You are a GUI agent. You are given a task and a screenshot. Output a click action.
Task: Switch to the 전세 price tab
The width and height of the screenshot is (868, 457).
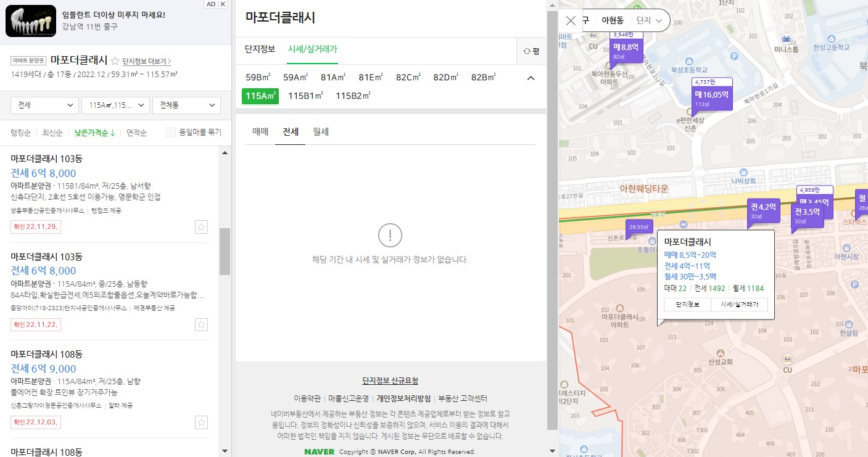click(x=291, y=132)
